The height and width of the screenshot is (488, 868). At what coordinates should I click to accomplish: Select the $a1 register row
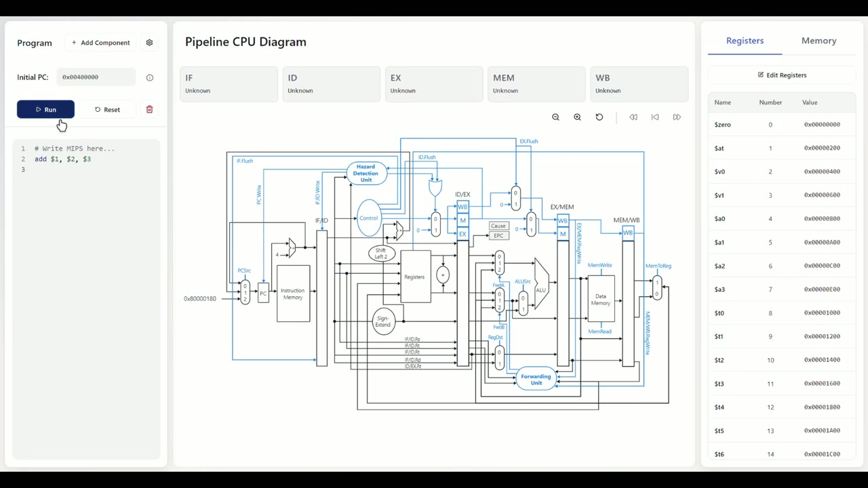click(x=782, y=242)
